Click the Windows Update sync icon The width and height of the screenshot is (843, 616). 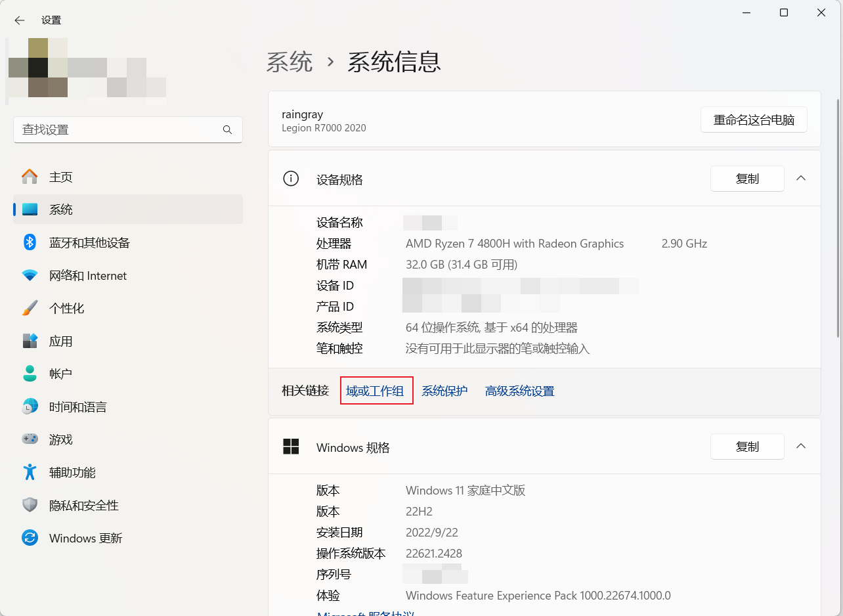[x=30, y=538]
